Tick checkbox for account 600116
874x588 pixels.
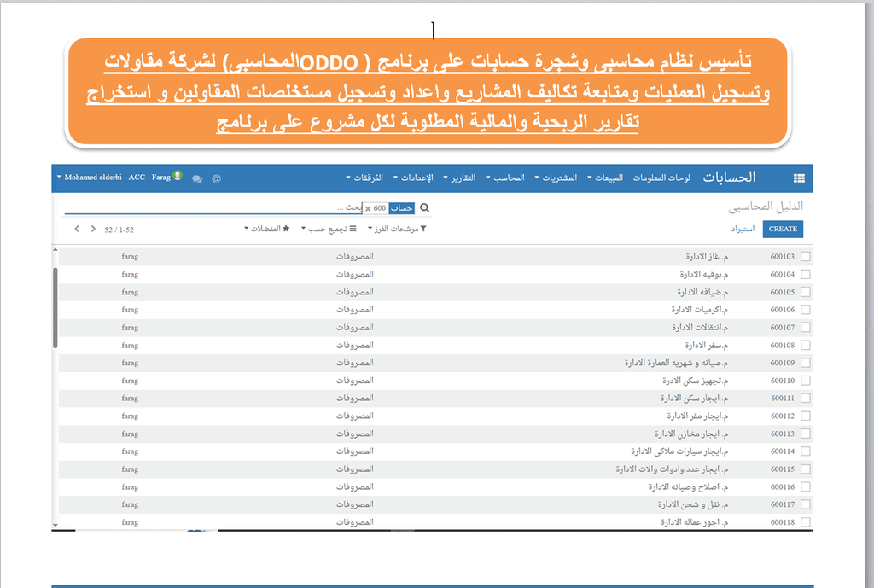click(x=806, y=486)
